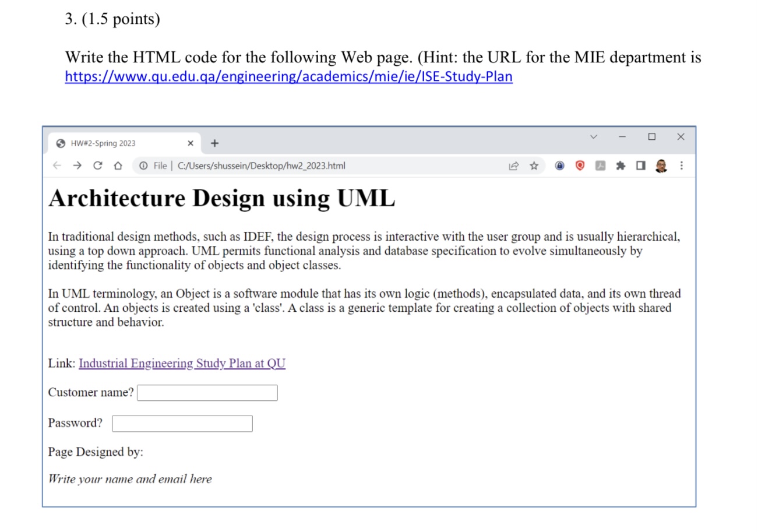The width and height of the screenshot is (758, 532).
Task: Go to the browser home page
Action: click(x=118, y=166)
